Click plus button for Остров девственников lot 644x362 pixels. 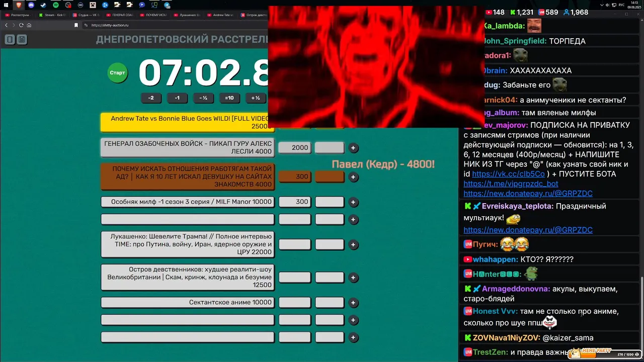(x=354, y=278)
